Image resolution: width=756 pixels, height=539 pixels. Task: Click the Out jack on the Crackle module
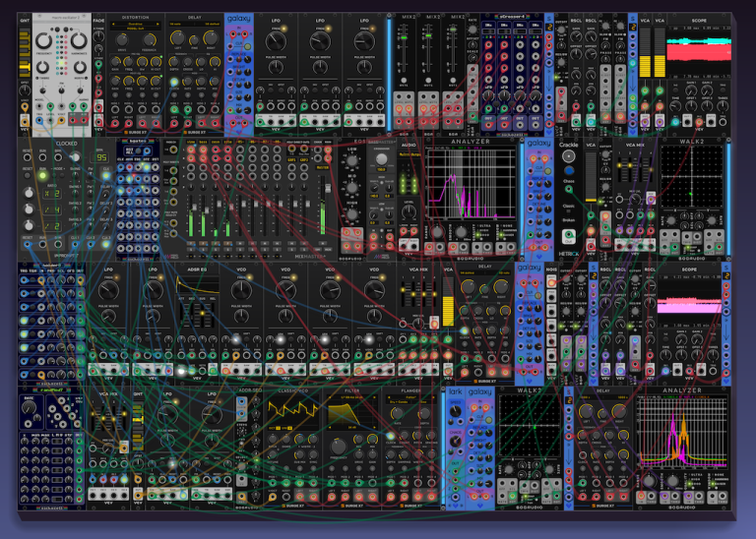[568, 236]
